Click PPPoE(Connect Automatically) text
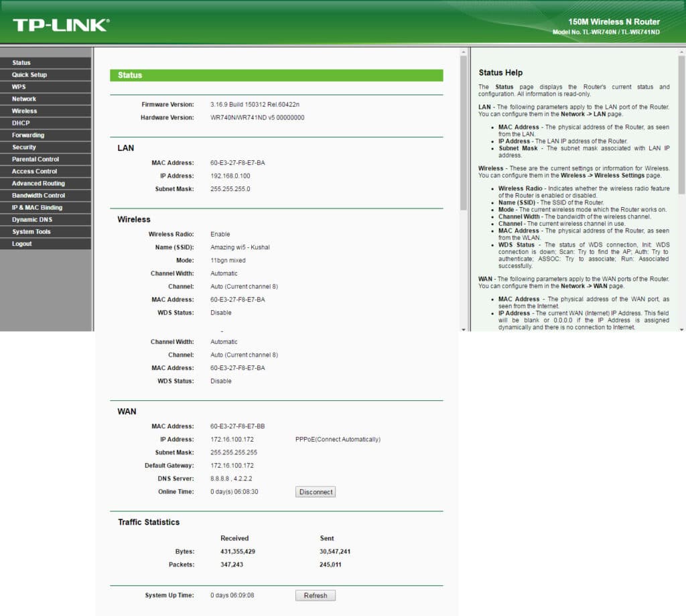686x616 pixels. pyautogui.click(x=338, y=439)
